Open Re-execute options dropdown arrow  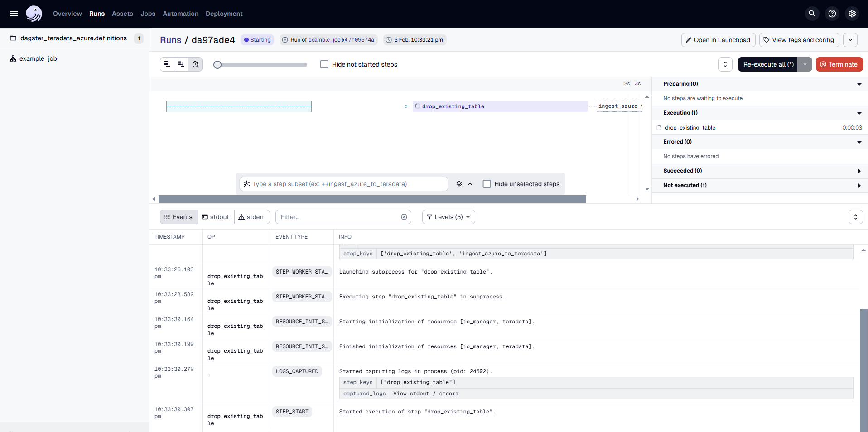click(x=805, y=64)
